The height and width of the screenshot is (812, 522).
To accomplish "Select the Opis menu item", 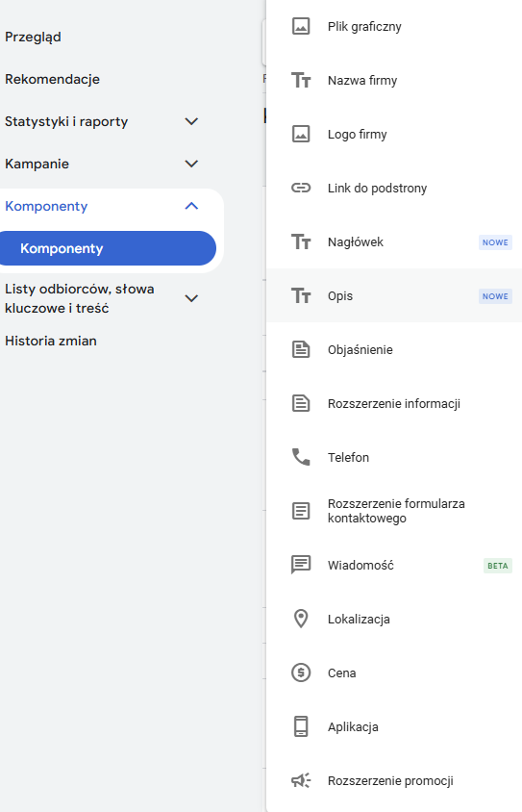I will [x=394, y=295].
